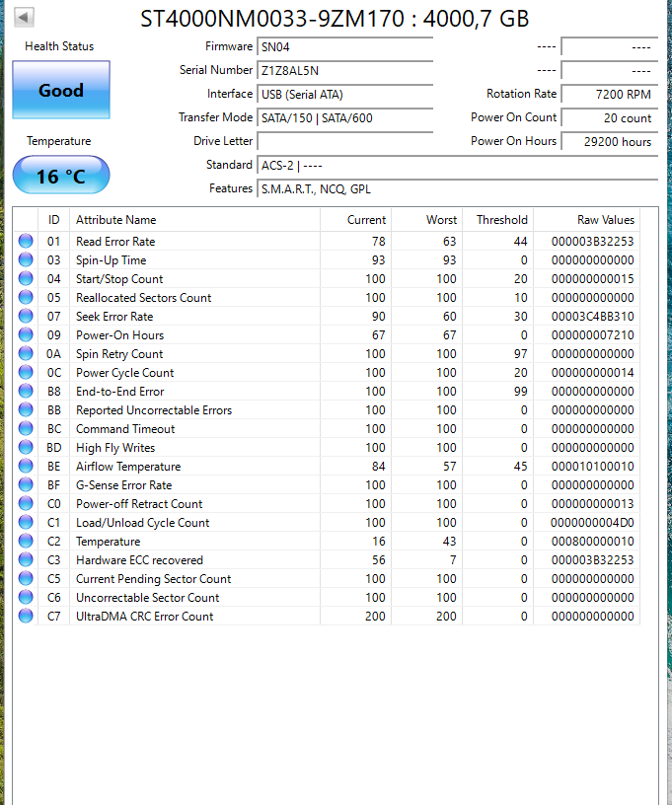Image resolution: width=672 pixels, height=805 pixels.
Task: Select the Reallocated Sectors Count text
Action: click(x=144, y=298)
